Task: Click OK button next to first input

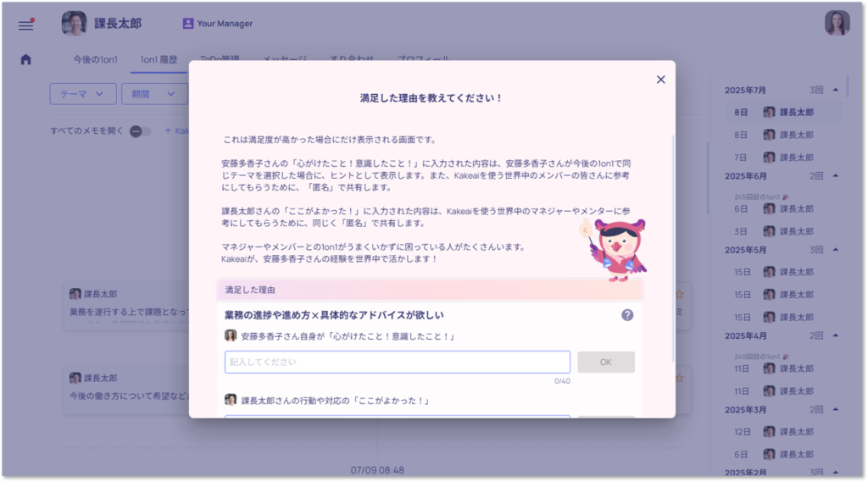Action: (605, 362)
